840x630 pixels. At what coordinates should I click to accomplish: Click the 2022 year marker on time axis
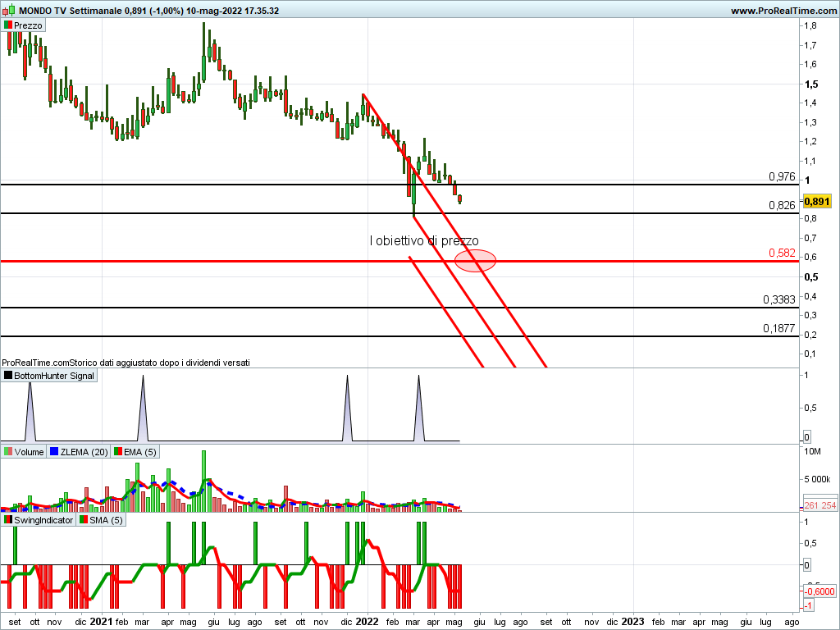point(367,622)
